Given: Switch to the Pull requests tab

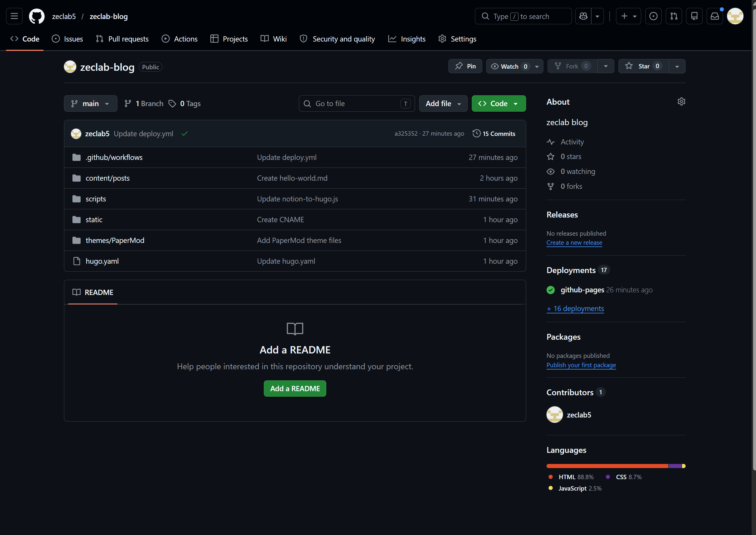Looking at the screenshot, I should [x=122, y=39].
